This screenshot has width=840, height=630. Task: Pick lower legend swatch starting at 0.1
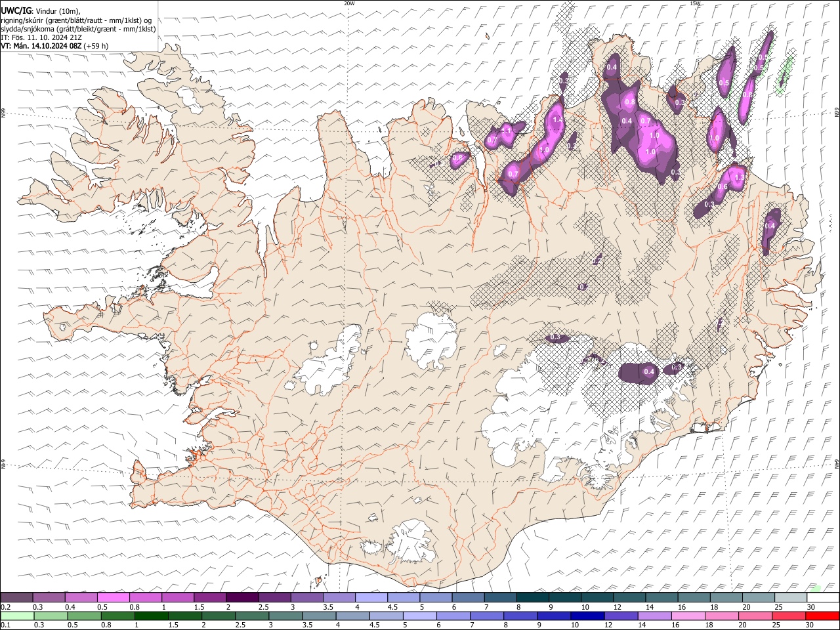tap(17, 616)
